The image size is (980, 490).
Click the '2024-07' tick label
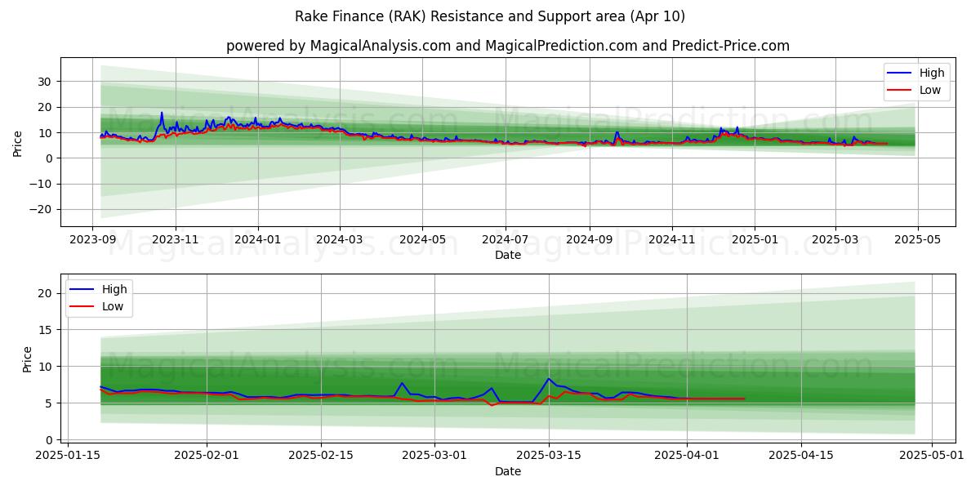[506, 240]
